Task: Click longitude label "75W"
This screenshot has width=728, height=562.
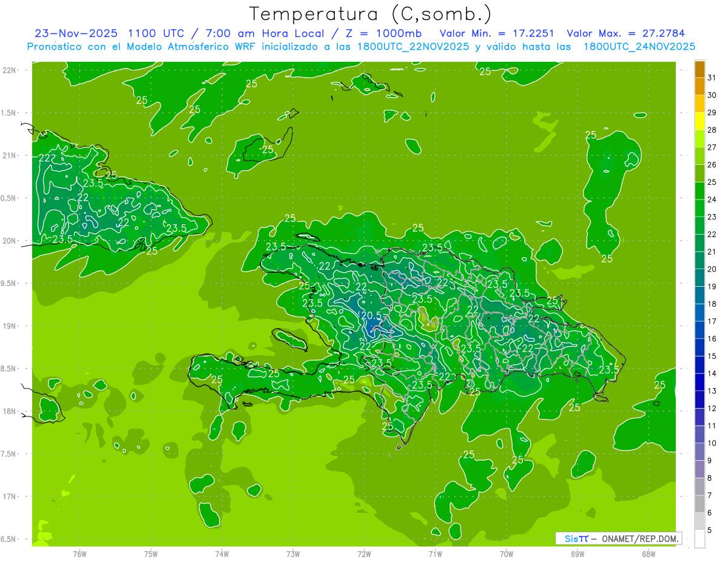Action: (151, 554)
